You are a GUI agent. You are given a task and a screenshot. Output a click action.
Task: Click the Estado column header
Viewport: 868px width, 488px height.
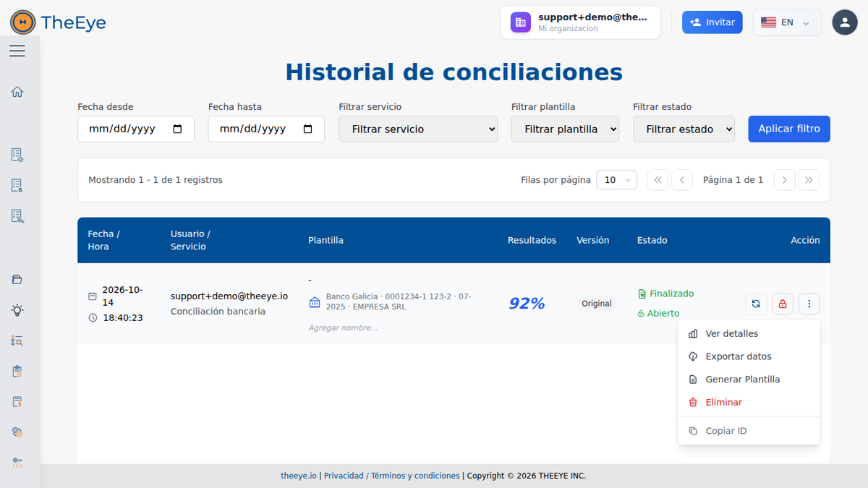[652, 240]
